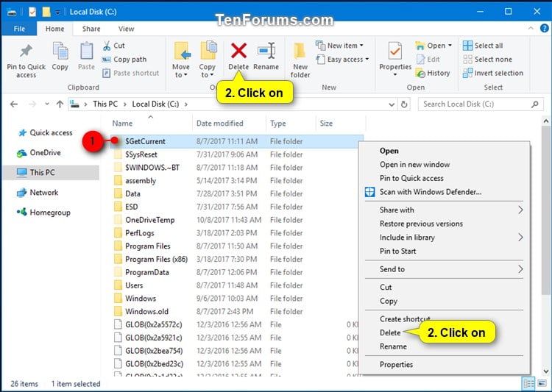Select the $WINDOWS.~BT folder
This screenshot has width=552, height=392.
(x=236, y=168)
